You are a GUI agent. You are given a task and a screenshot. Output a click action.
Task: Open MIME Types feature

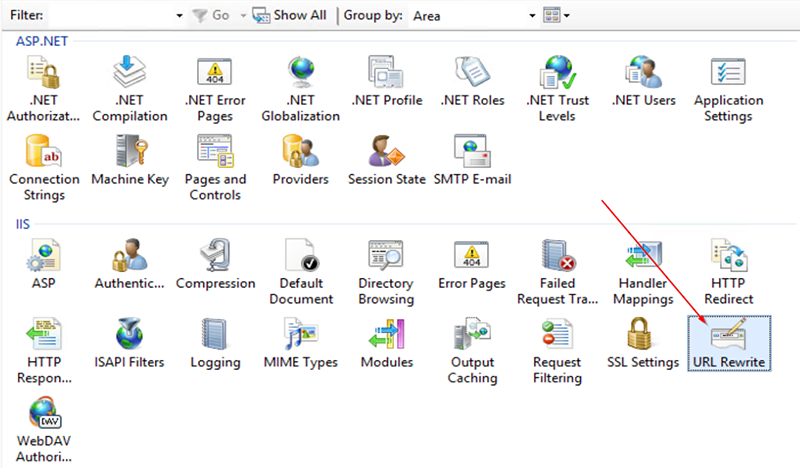tap(301, 343)
